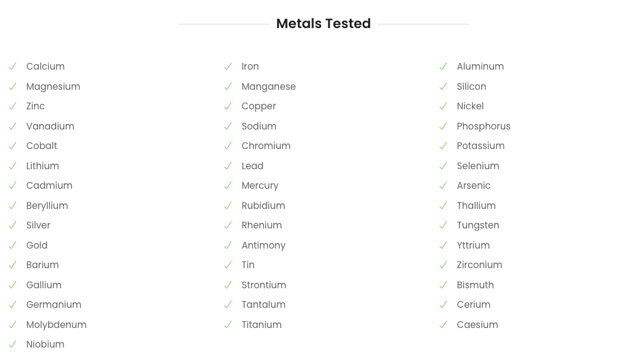Select the green check next to Titanium
Image resolution: width=621 pixels, height=364 pixels.
click(228, 325)
